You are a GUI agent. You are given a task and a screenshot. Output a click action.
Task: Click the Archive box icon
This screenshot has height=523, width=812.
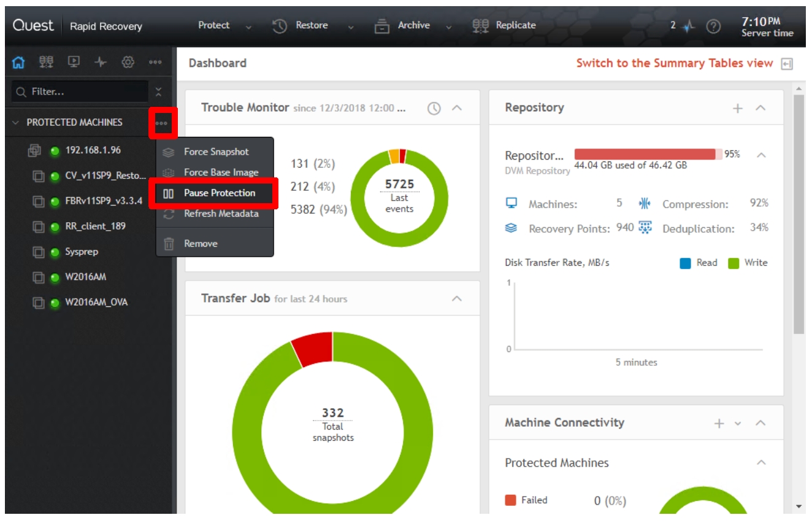tap(382, 26)
